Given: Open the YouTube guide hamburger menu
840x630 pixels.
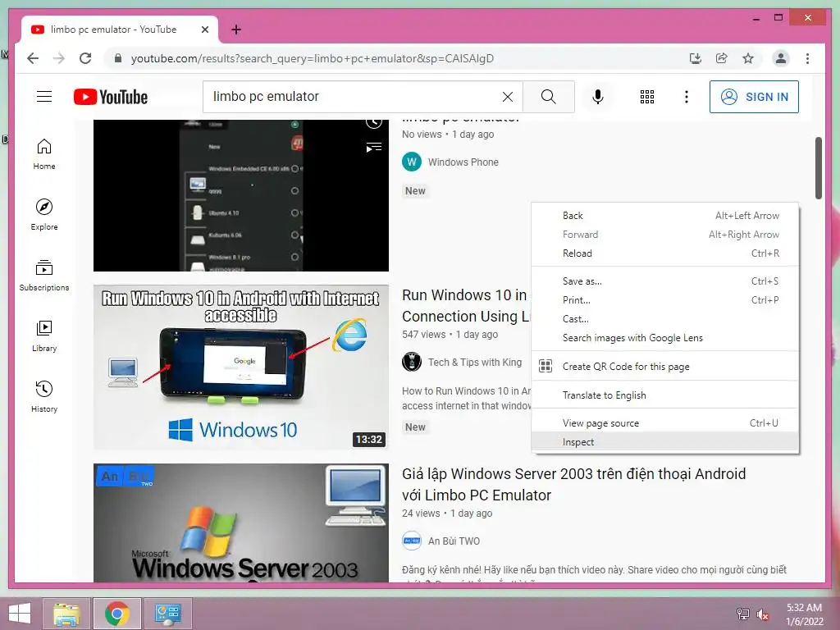Looking at the screenshot, I should click(x=44, y=97).
